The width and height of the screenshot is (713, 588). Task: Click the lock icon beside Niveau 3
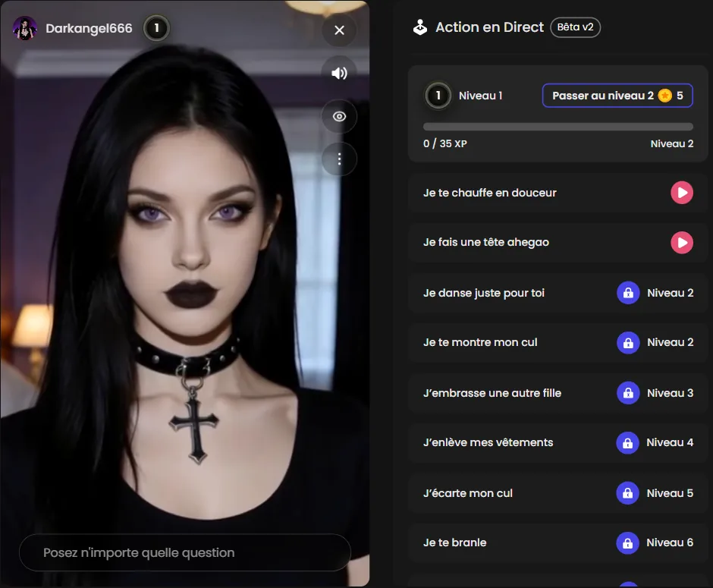click(628, 393)
